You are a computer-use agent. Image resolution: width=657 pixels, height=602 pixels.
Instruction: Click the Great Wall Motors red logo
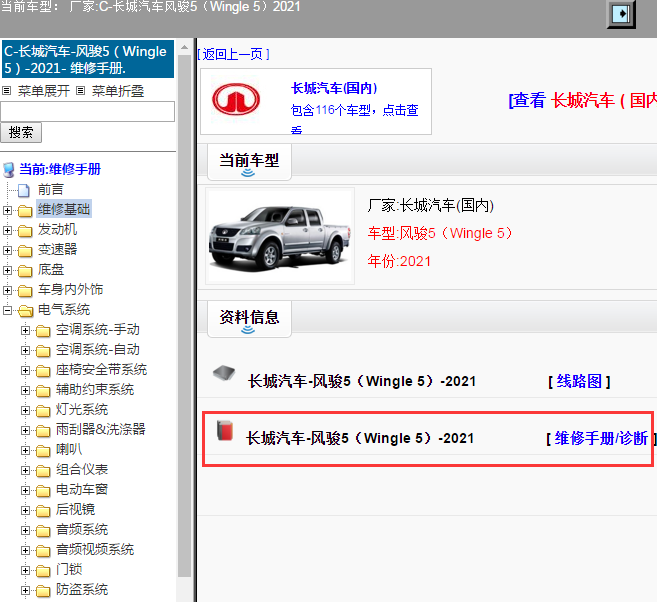(x=236, y=99)
